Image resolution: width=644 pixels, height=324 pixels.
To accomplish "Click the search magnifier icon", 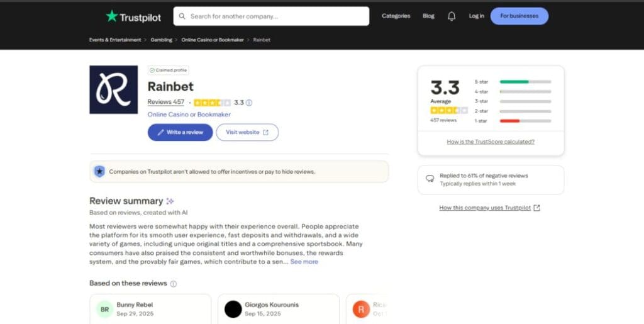I will (182, 16).
